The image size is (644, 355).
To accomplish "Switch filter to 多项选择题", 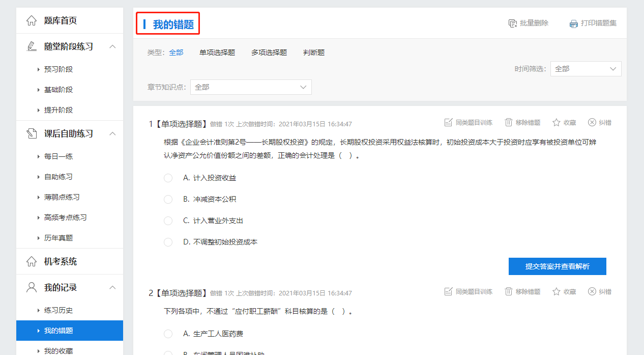I will [x=269, y=52].
